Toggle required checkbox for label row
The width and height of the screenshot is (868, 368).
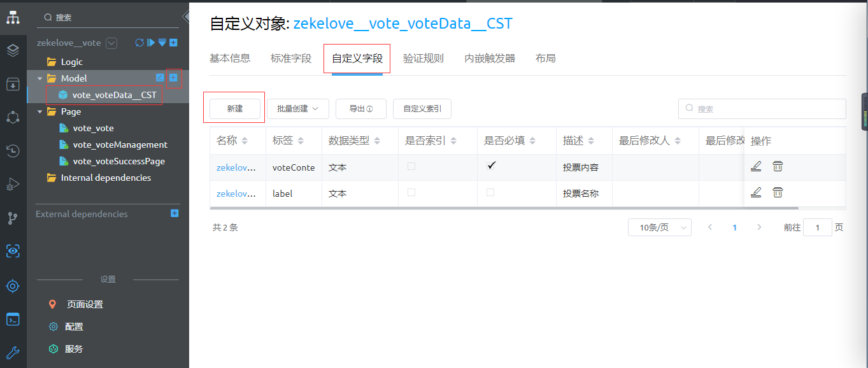pyautogui.click(x=490, y=192)
